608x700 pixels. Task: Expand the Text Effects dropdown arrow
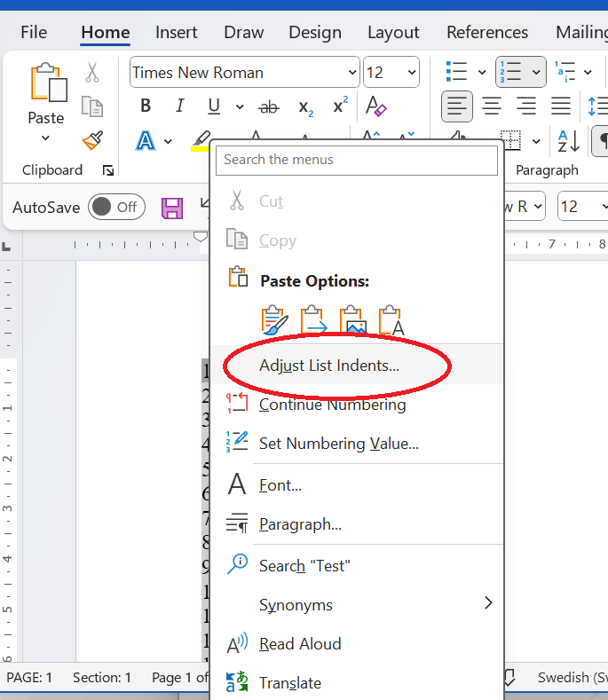click(x=168, y=142)
